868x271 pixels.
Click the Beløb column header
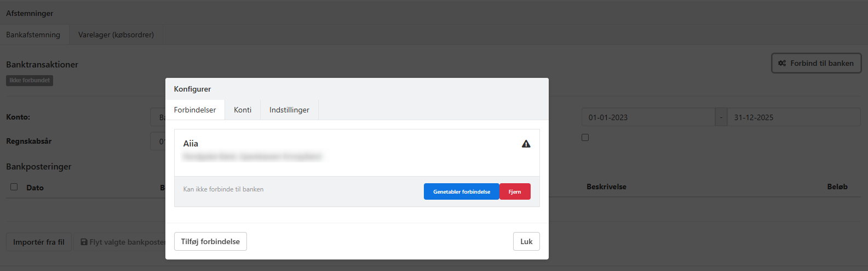(x=837, y=187)
